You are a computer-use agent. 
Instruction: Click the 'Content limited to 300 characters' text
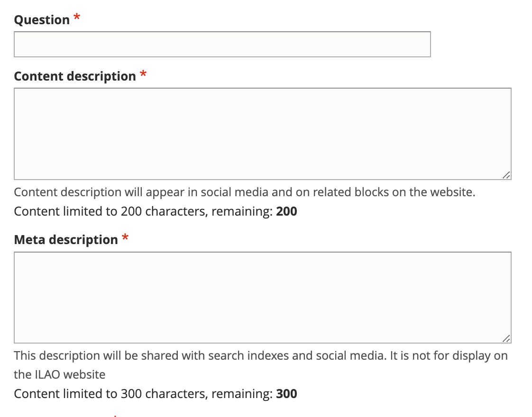coord(110,394)
